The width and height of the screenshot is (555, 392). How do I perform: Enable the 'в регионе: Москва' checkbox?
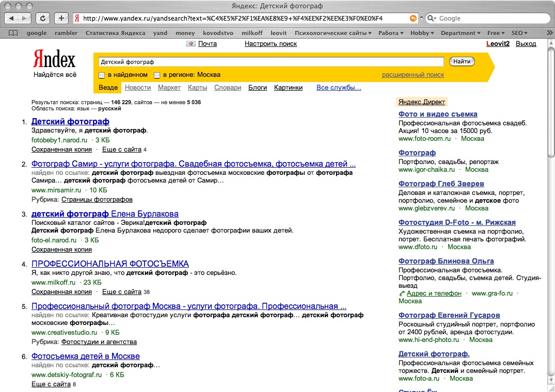pos(157,75)
